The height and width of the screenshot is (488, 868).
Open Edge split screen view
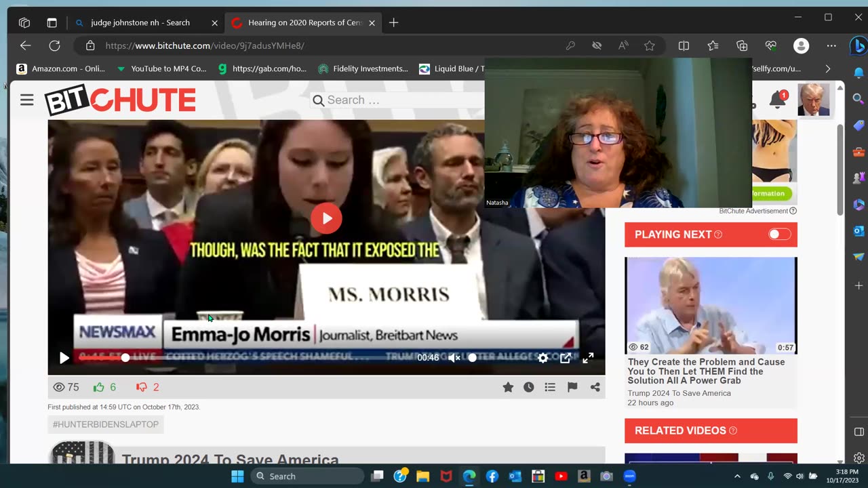click(684, 45)
